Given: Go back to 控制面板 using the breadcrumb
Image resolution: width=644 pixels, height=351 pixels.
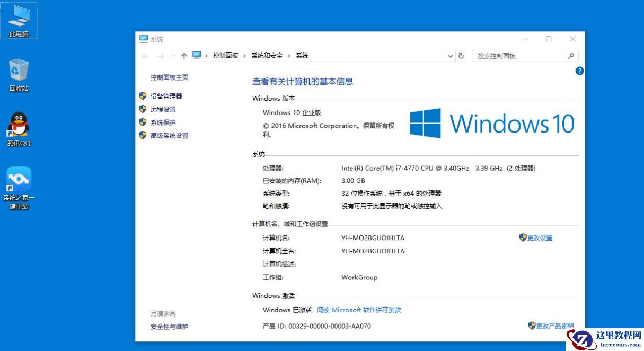Looking at the screenshot, I should [x=226, y=56].
